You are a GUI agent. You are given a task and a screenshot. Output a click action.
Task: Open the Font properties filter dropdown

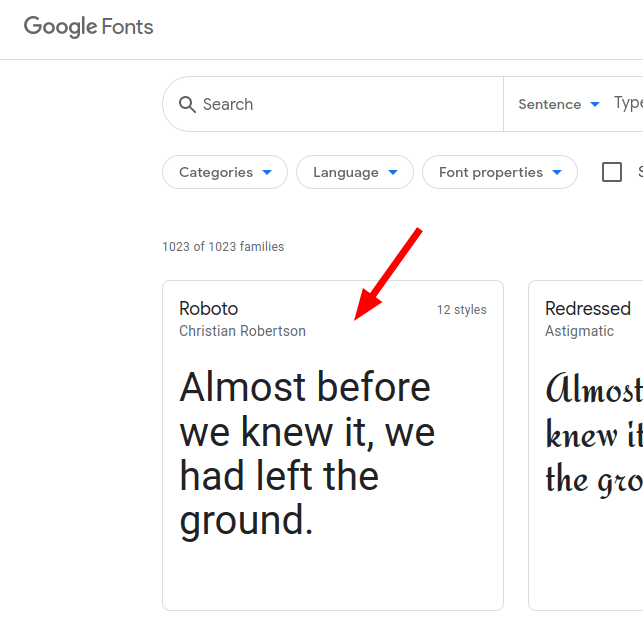pyautogui.click(x=500, y=172)
